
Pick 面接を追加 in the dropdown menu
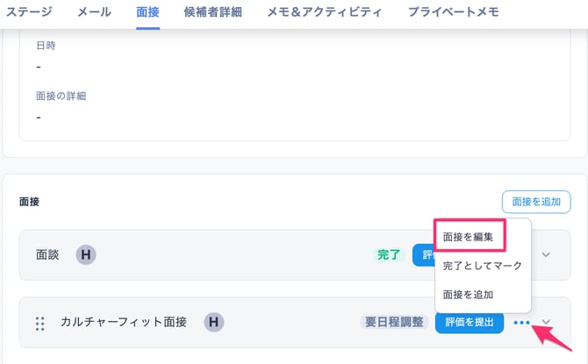coord(468,295)
